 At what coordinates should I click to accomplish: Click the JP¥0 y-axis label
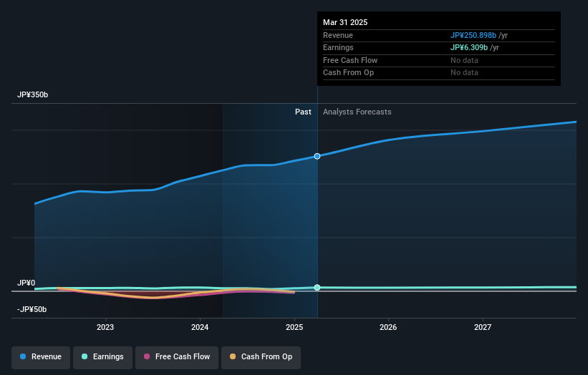click(26, 283)
